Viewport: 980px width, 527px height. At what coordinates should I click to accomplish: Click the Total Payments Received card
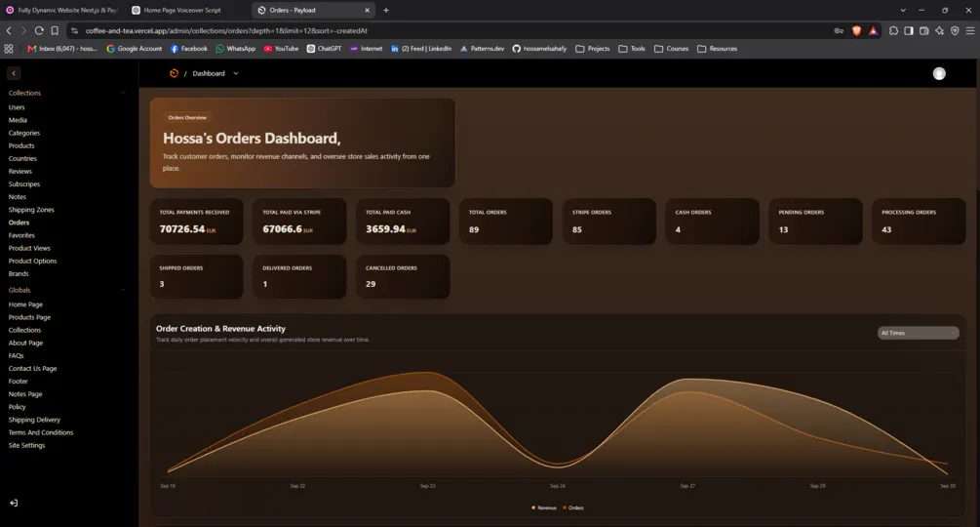[196, 222]
